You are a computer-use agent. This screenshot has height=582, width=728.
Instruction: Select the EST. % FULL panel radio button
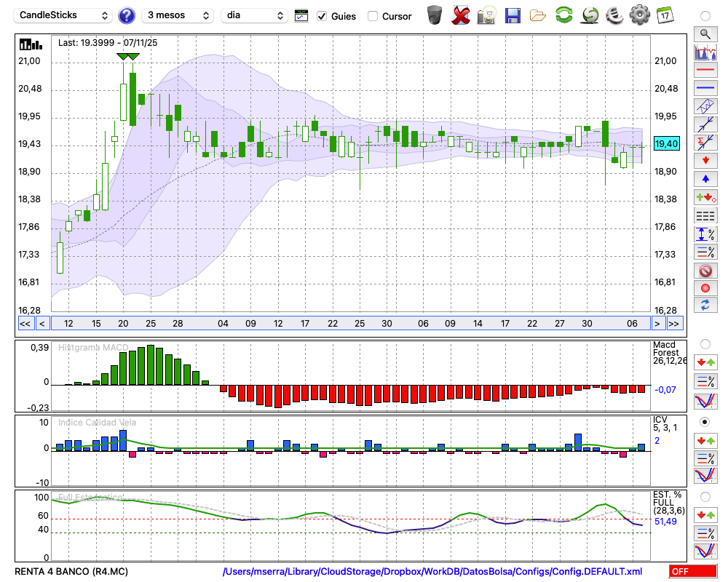coord(705,496)
